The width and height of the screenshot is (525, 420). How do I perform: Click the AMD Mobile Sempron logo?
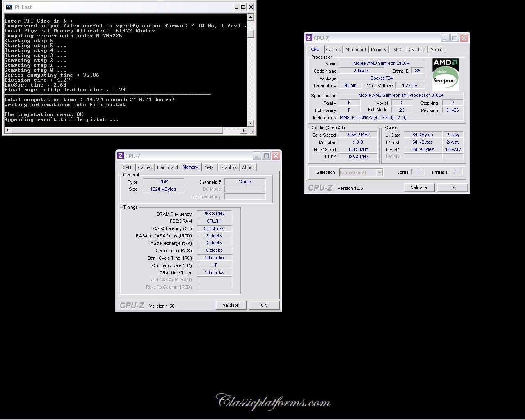coord(445,74)
